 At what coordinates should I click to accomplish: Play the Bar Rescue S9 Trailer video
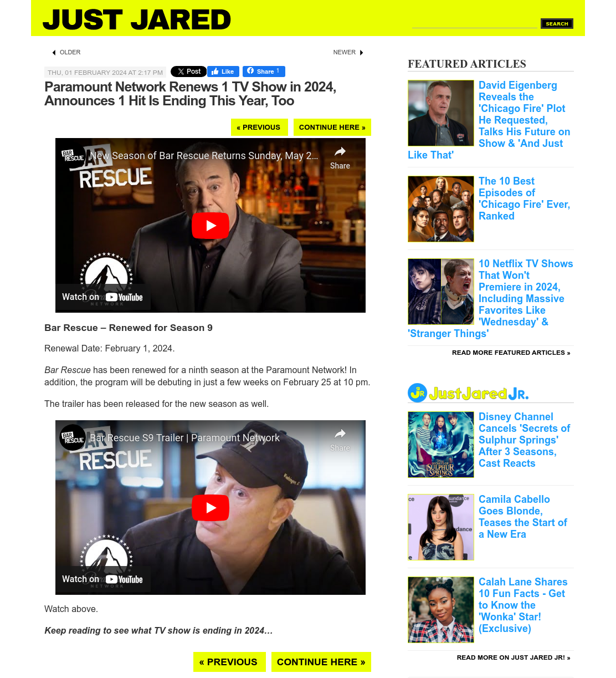(211, 508)
